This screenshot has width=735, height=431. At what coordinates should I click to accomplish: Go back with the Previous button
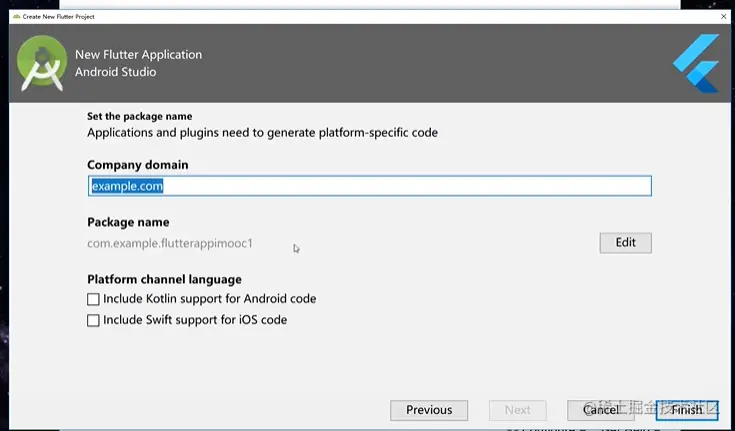pyautogui.click(x=429, y=410)
